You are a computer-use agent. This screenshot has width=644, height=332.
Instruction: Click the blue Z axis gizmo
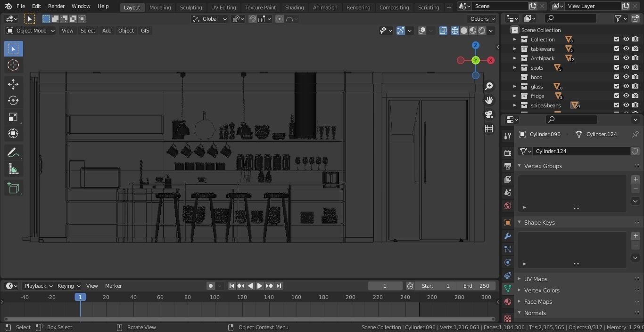[476, 45]
